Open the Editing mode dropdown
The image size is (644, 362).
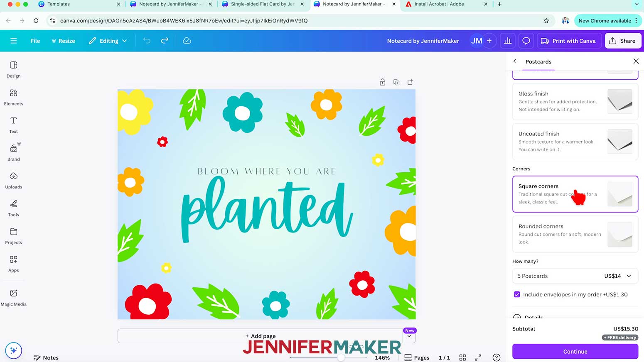coord(108,41)
